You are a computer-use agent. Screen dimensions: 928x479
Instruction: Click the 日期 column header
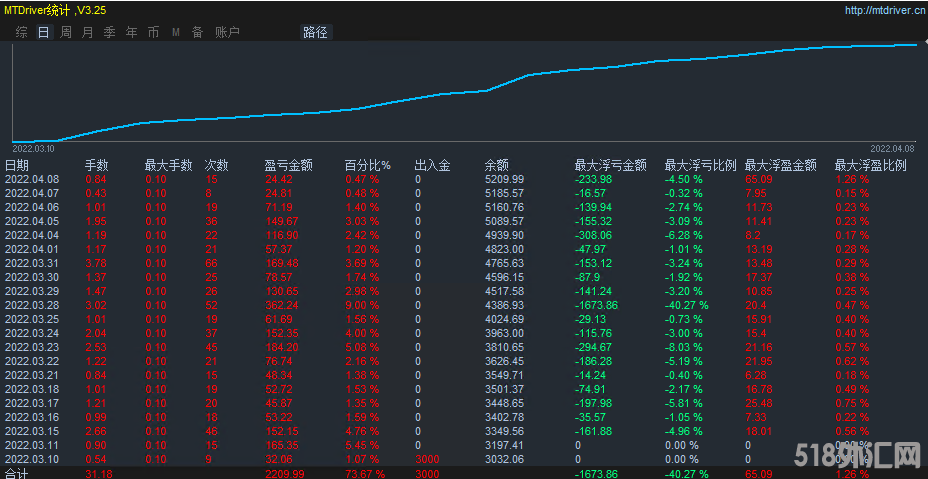point(17,165)
